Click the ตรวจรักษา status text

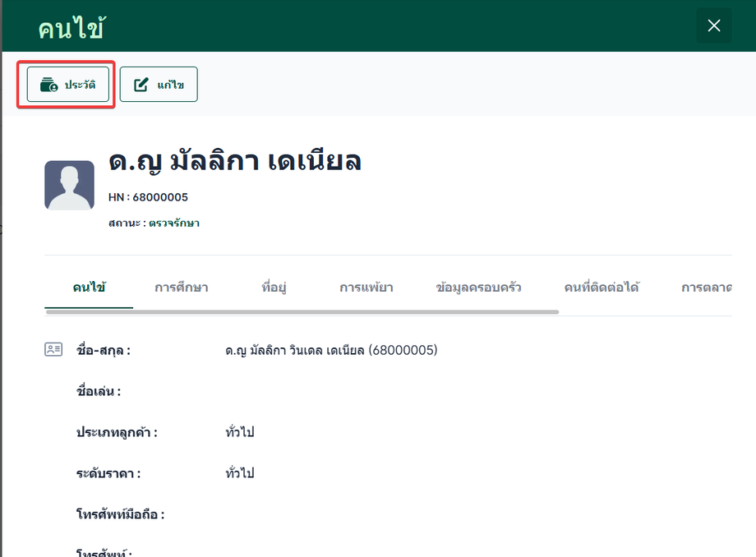coord(174,223)
